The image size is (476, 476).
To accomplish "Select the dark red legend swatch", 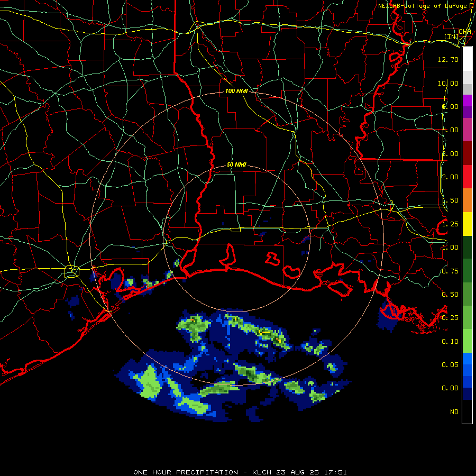I will click(467, 153).
